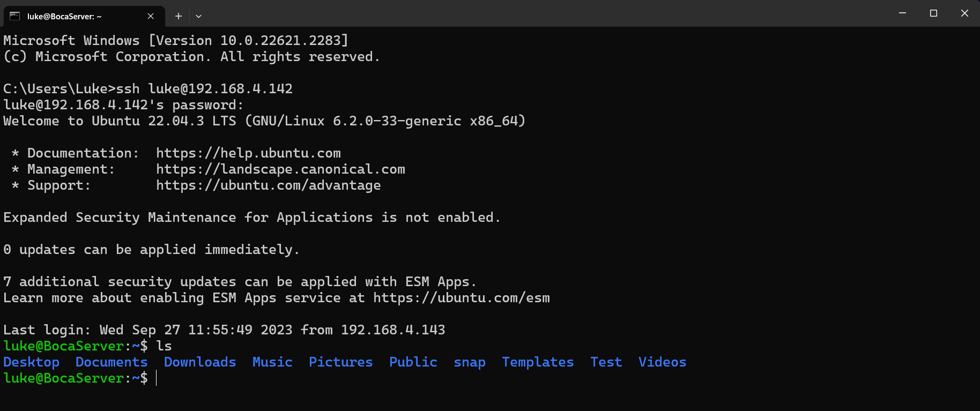Click the cursor at the last command prompt
The width and height of the screenshot is (980, 411).
(x=157, y=378)
